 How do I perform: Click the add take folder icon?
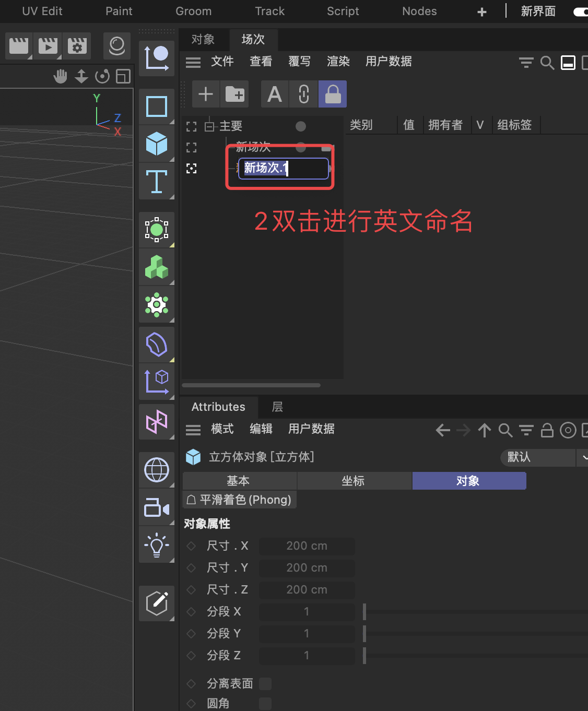tap(234, 94)
